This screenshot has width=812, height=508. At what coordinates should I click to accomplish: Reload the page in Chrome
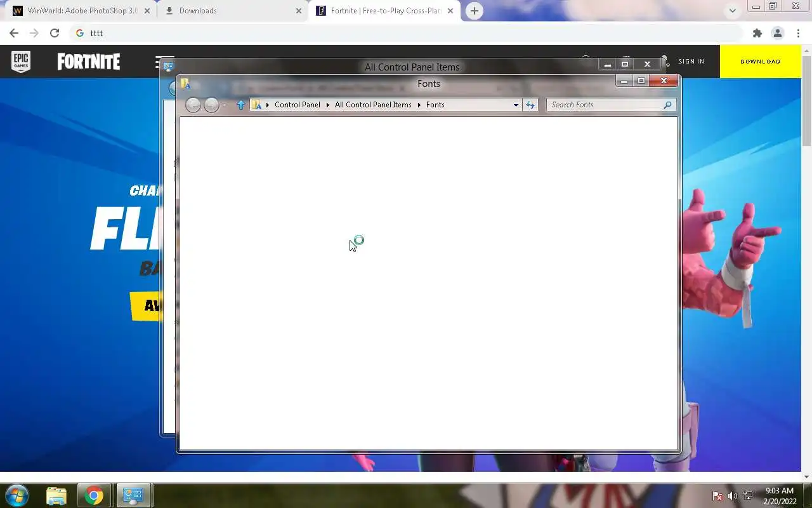point(55,33)
